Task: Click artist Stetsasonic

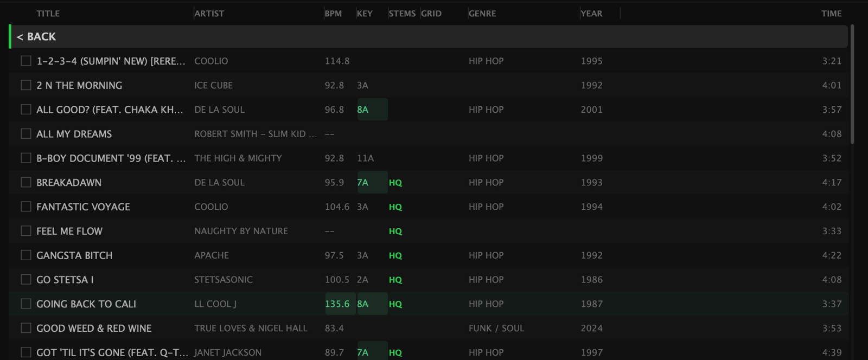Action: click(x=224, y=280)
